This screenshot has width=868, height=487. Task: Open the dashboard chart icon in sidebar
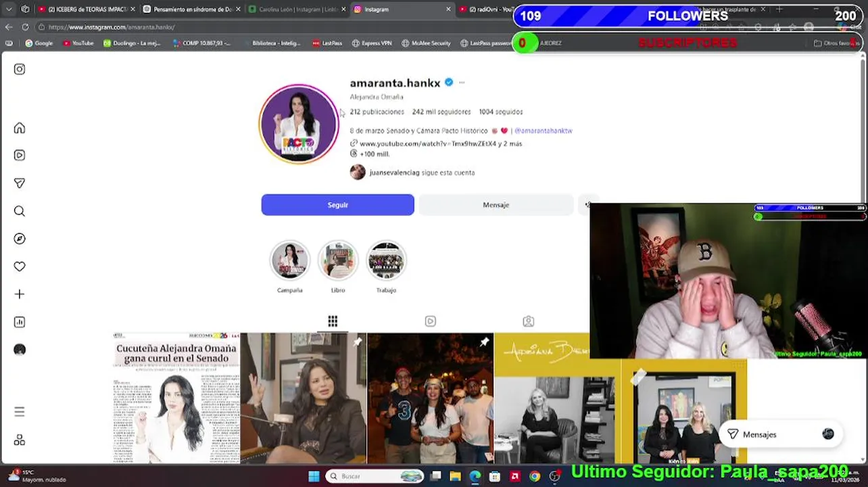(x=20, y=322)
